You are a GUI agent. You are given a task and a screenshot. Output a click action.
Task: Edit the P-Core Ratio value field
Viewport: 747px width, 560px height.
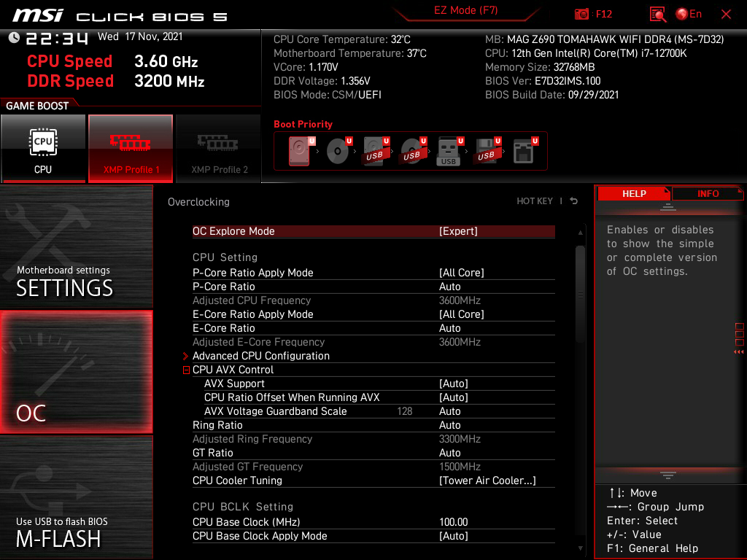tap(449, 287)
